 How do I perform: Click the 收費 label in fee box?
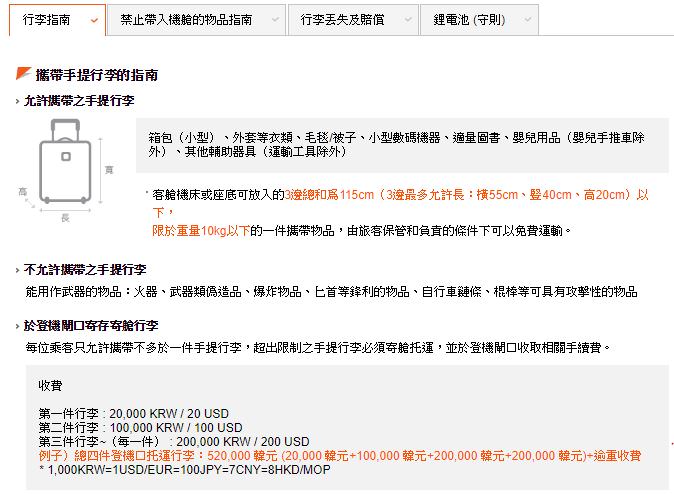click(50, 385)
